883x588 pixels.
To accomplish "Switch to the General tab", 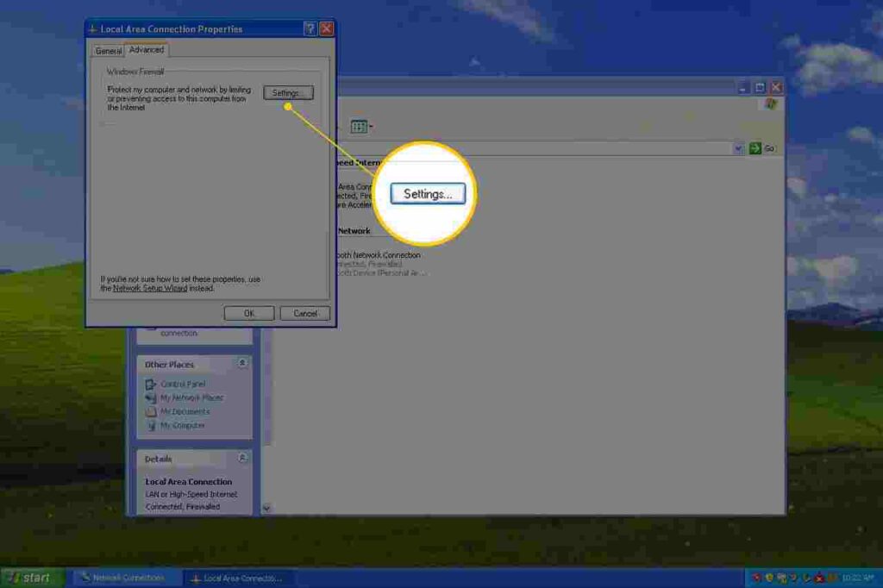I will (109, 50).
